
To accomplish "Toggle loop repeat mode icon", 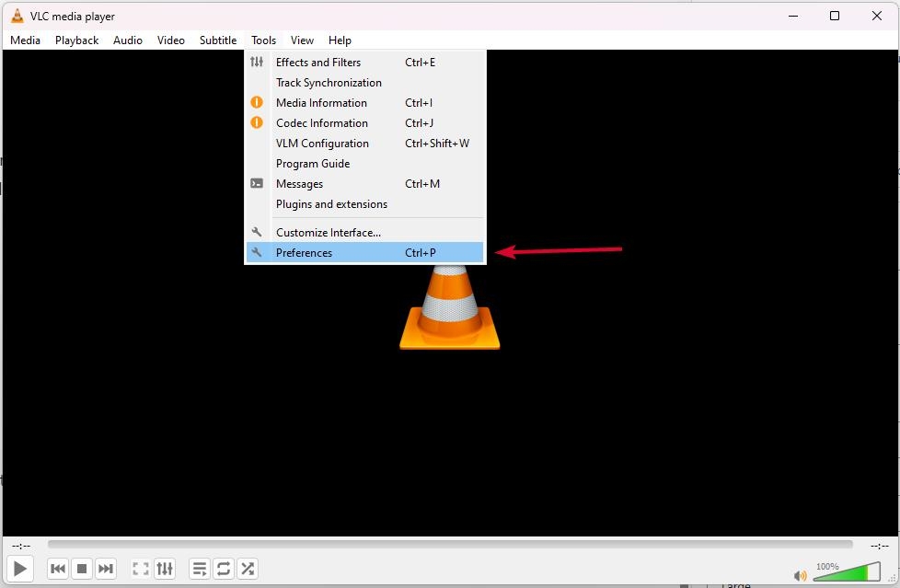I will 224,569.
